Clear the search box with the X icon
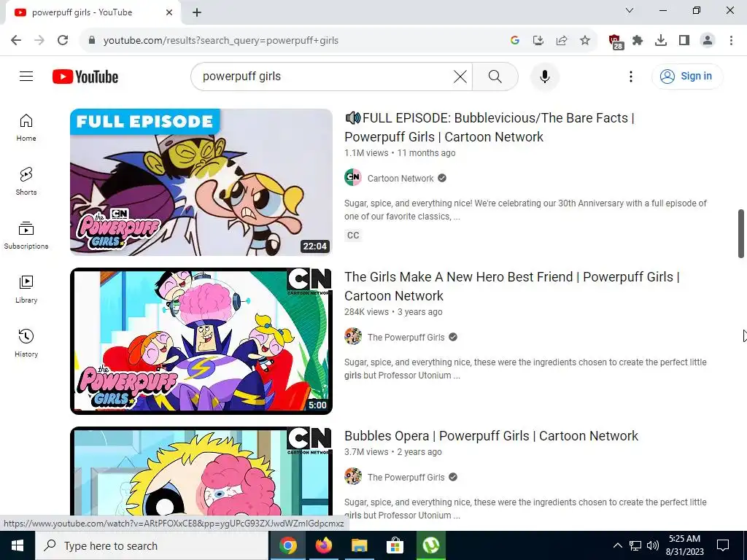This screenshot has height=560, width=747. pyautogui.click(x=460, y=77)
